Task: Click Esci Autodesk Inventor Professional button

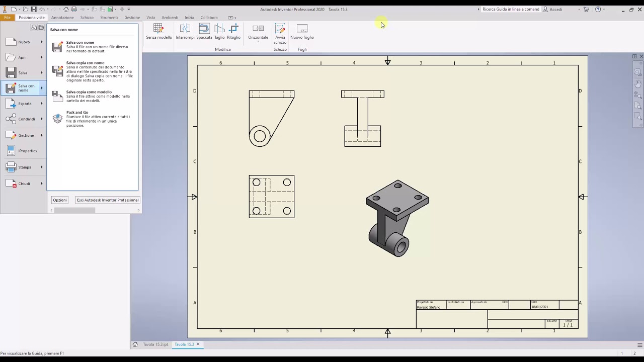Action: (x=108, y=200)
